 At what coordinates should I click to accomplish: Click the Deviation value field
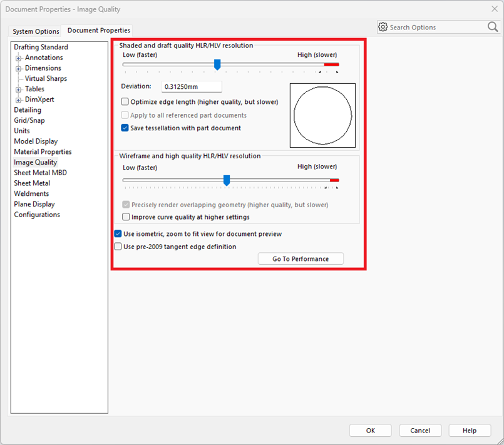pos(191,86)
